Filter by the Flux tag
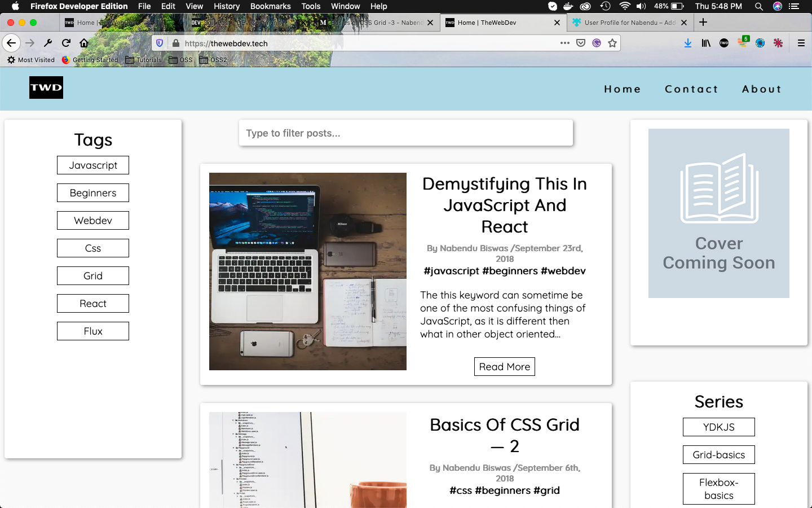 tap(93, 331)
